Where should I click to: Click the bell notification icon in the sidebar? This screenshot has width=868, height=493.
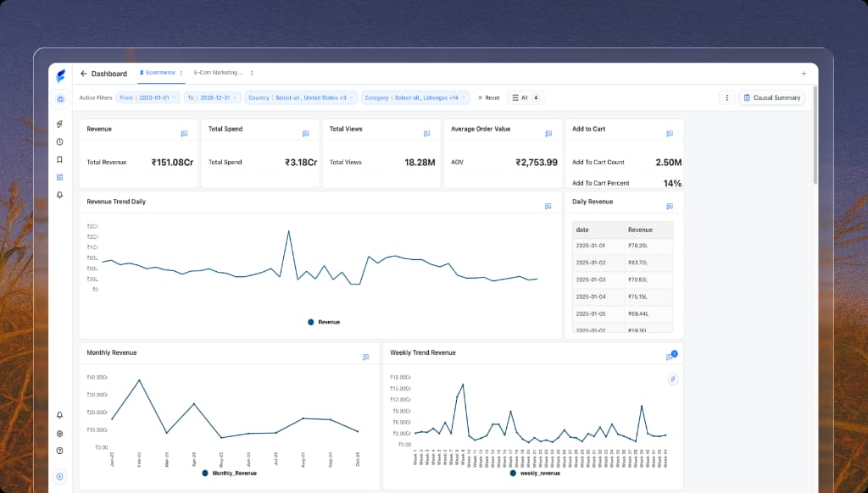59,196
